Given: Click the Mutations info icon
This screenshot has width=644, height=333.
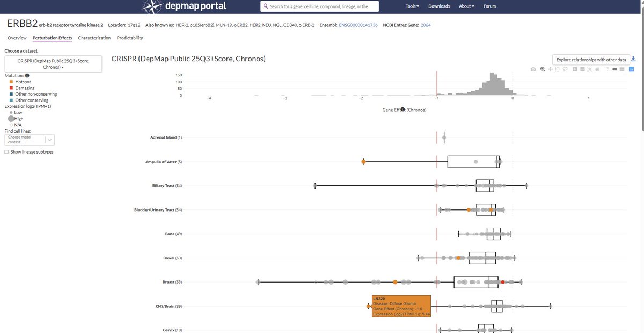Looking at the screenshot, I should (x=27, y=76).
